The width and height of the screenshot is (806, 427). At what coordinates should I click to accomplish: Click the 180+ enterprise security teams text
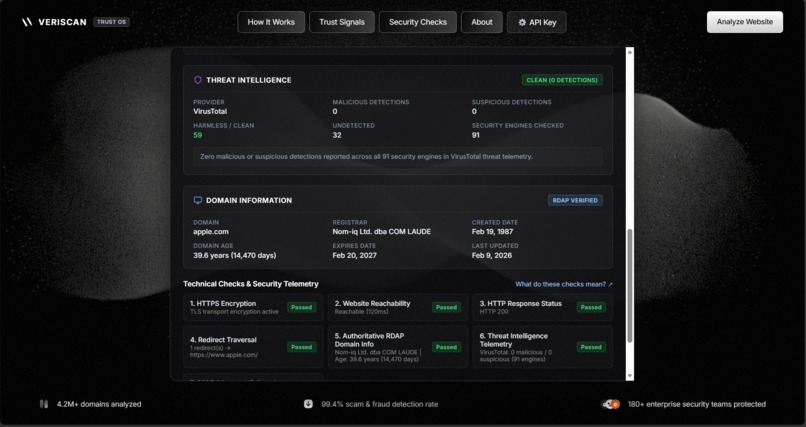tap(697, 404)
